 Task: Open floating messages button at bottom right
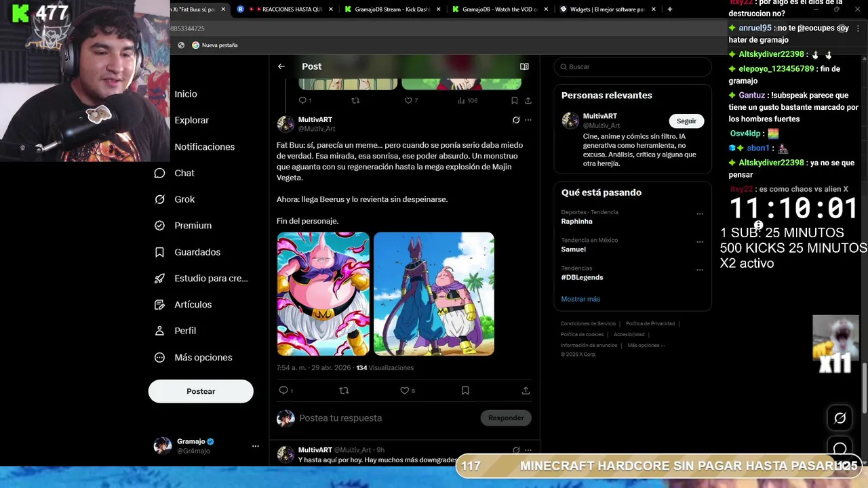pyautogui.click(x=840, y=448)
